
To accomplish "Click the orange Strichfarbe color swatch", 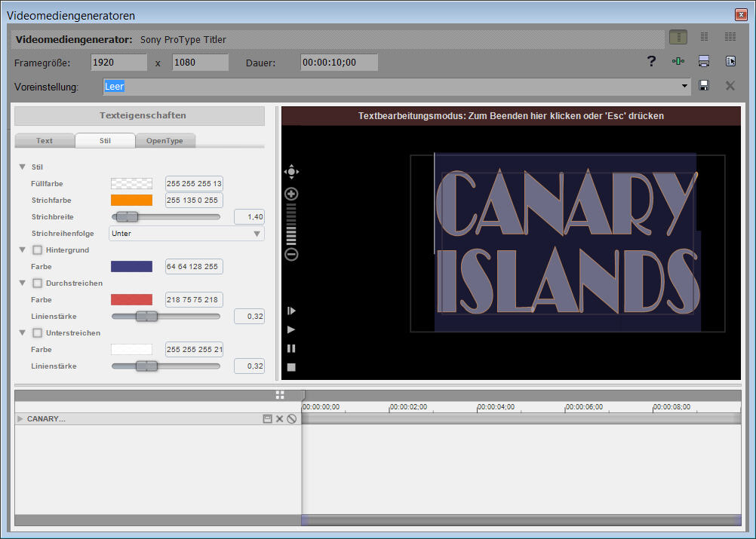I will click(131, 201).
